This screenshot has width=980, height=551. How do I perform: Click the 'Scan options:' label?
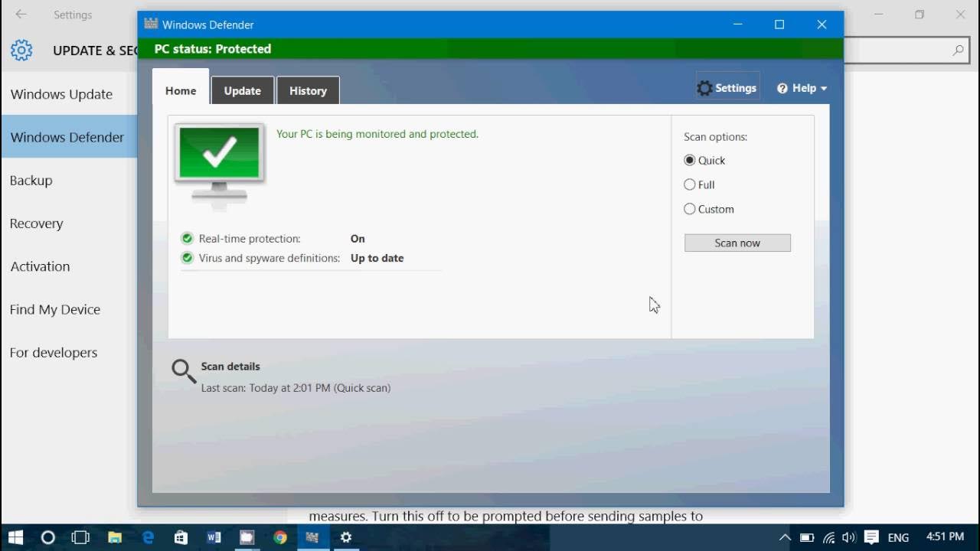[x=715, y=137]
